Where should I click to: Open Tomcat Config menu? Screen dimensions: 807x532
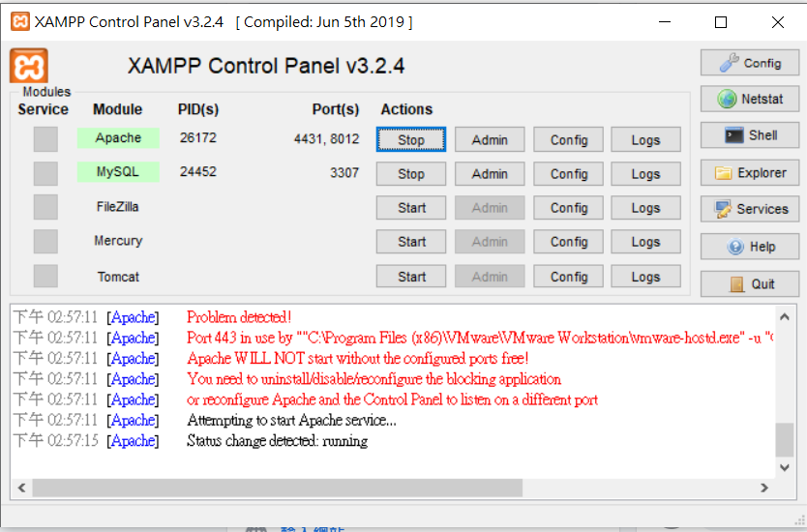[569, 277]
